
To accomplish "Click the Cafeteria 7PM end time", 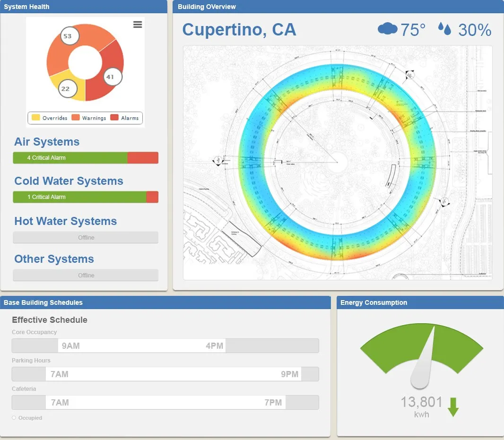I will [x=273, y=402].
